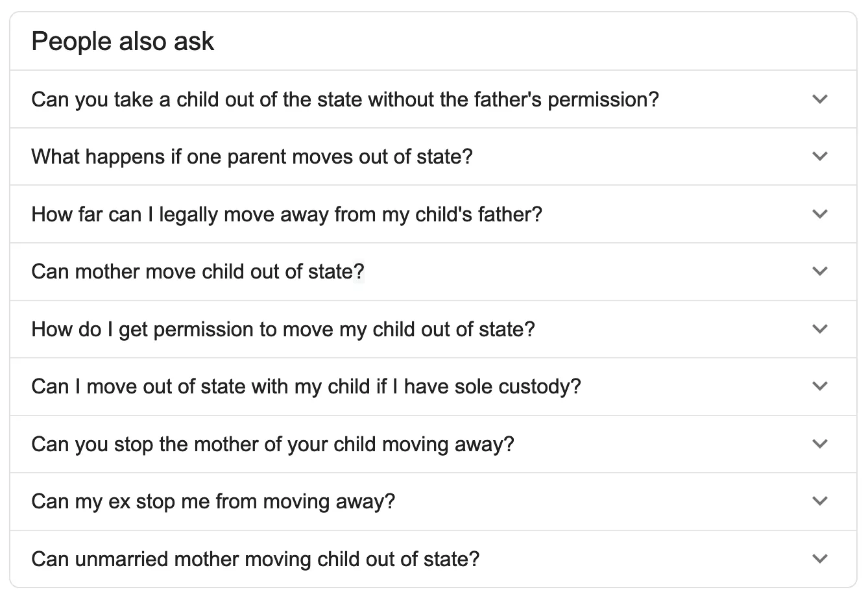Expand the chevron next to the father's permission question
Screen dimensions: 868x596
819,99
